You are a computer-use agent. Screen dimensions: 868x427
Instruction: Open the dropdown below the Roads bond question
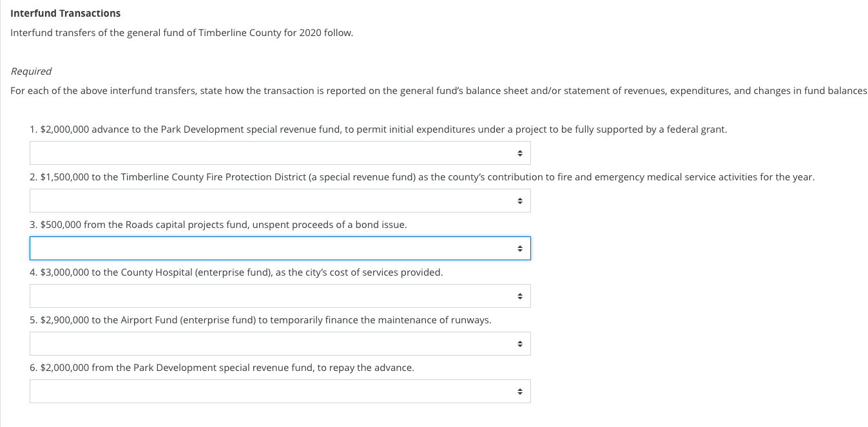coord(280,248)
